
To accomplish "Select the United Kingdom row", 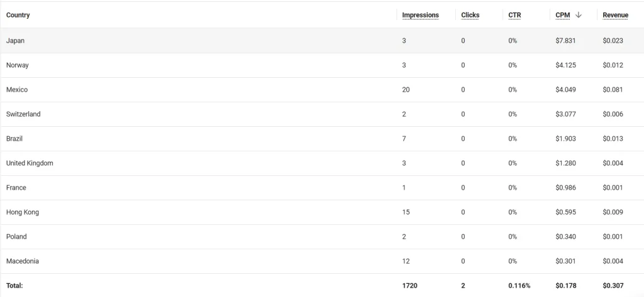I will (322, 163).
